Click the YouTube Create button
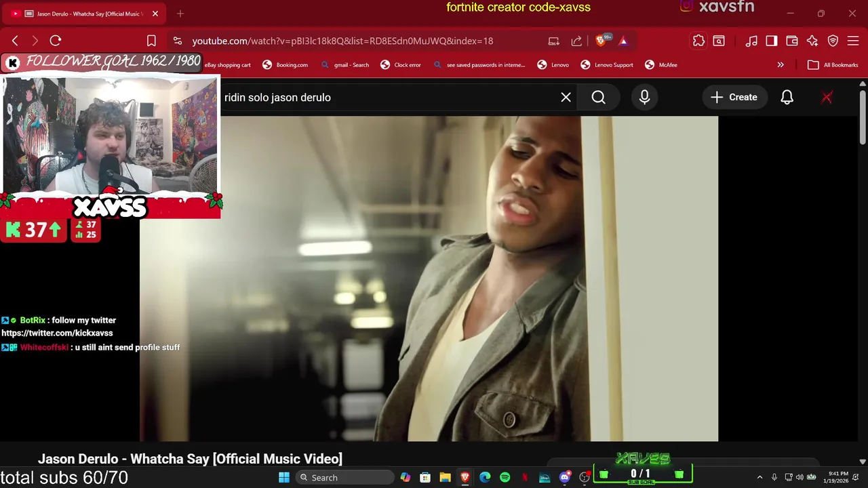 pyautogui.click(x=734, y=97)
